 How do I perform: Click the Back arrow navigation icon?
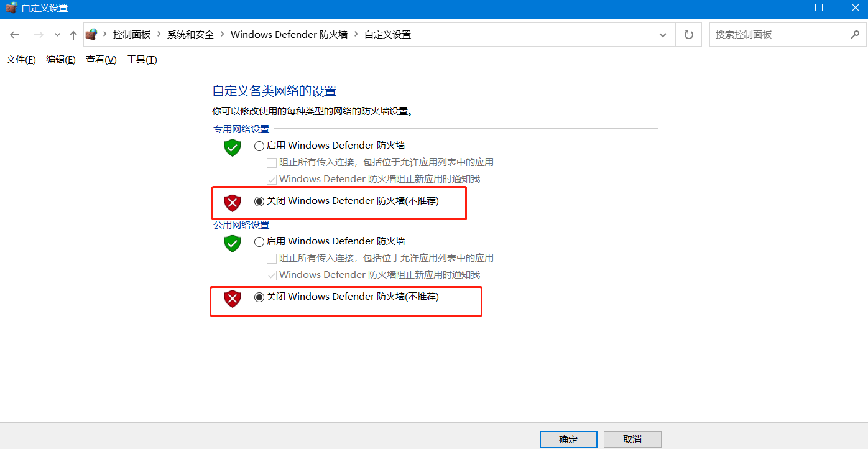15,35
